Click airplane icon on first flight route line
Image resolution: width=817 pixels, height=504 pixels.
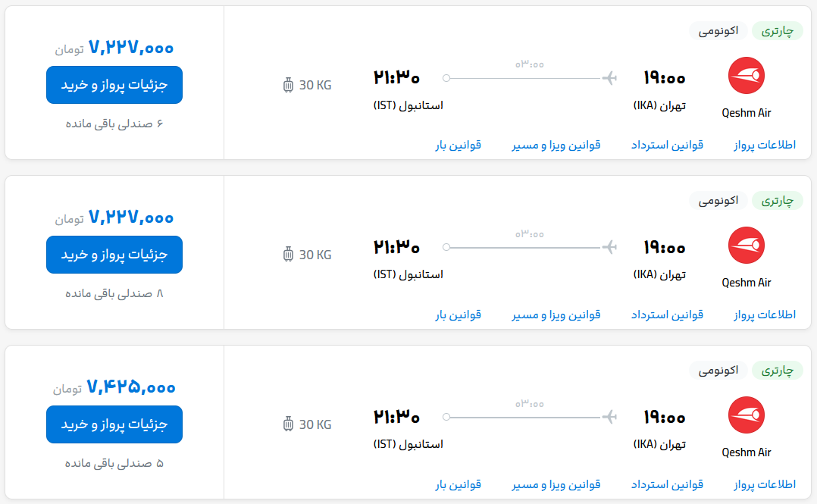(609, 78)
